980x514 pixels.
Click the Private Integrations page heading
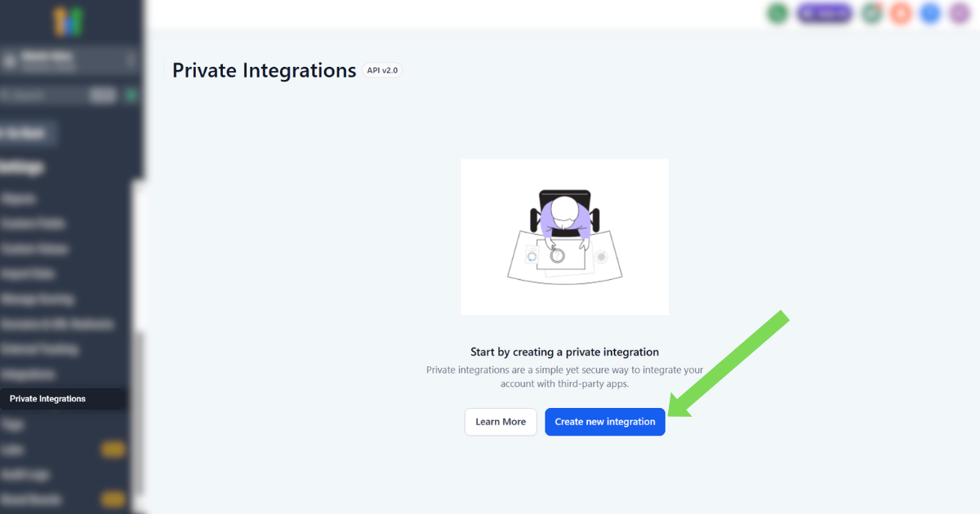click(x=265, y=70)
